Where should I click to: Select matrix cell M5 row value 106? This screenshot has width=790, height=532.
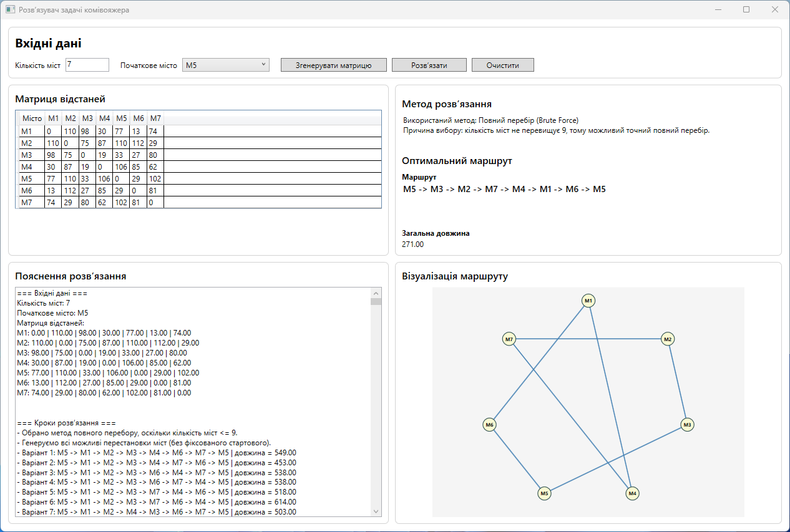pos(104,179)
